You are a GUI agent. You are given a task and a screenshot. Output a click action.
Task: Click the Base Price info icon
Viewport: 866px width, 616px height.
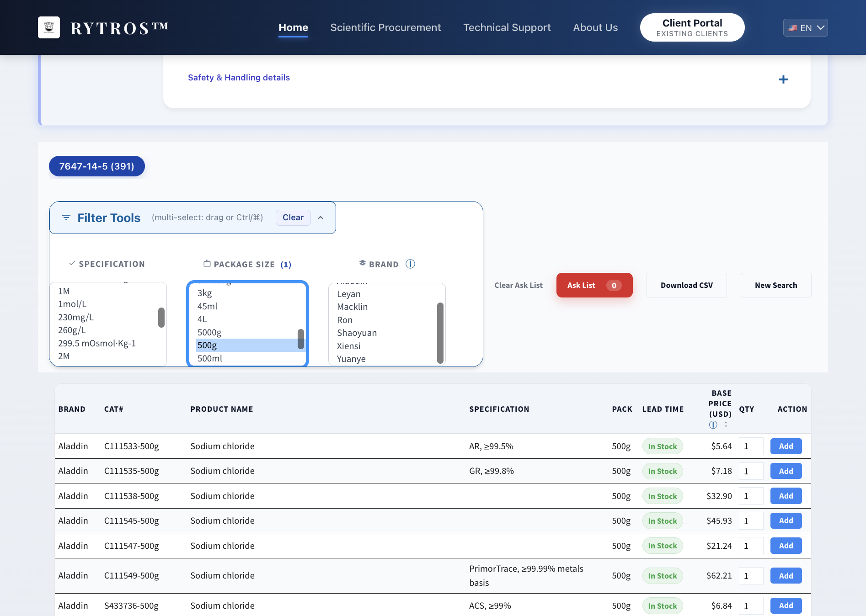(x=713, y=425)
